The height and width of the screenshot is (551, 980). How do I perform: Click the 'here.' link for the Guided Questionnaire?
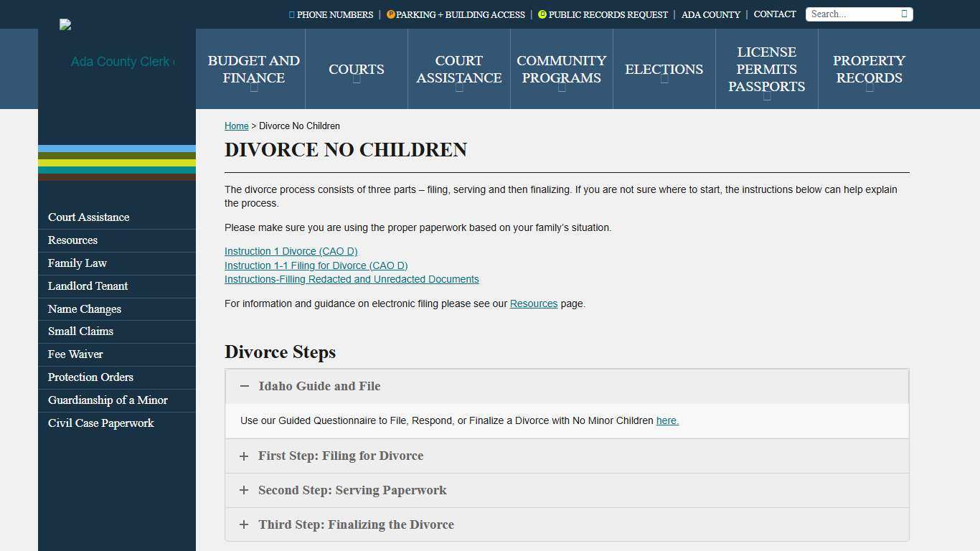coord(666,420)
